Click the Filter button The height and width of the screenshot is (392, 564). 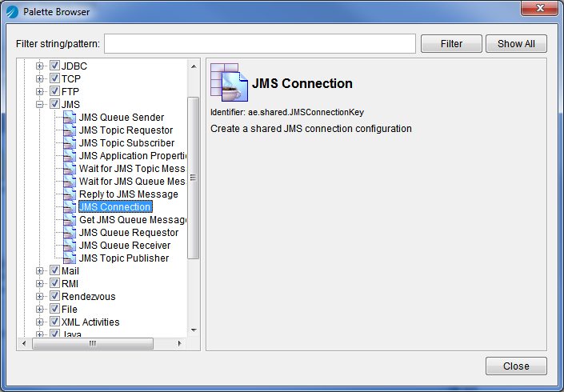coord(451,44)
